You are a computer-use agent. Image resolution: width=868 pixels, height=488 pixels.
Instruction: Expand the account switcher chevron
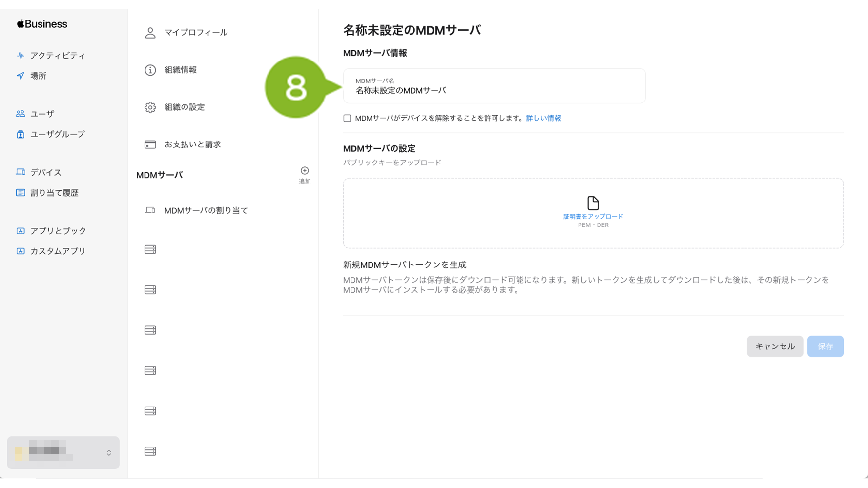[x=109, y=453]
